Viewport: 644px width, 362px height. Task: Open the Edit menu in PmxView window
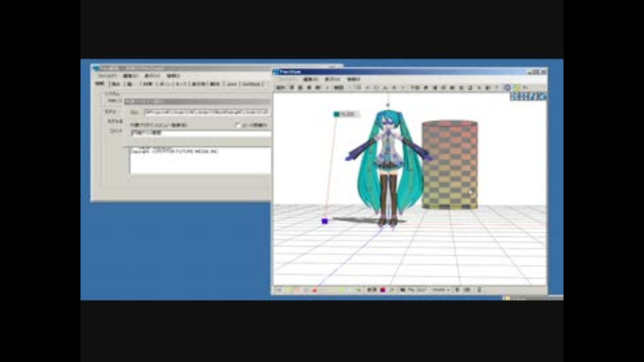310,79
